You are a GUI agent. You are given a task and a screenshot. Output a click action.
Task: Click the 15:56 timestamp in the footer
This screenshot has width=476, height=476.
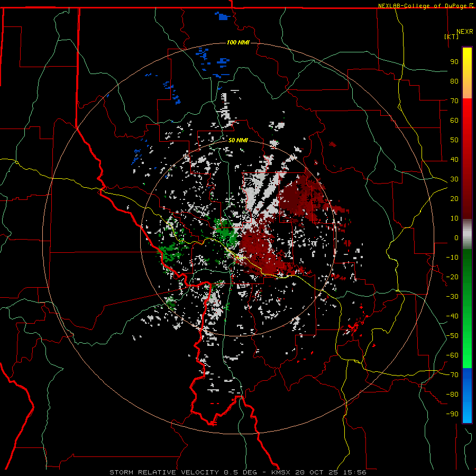pyautogui.click(x=355, y=472)
